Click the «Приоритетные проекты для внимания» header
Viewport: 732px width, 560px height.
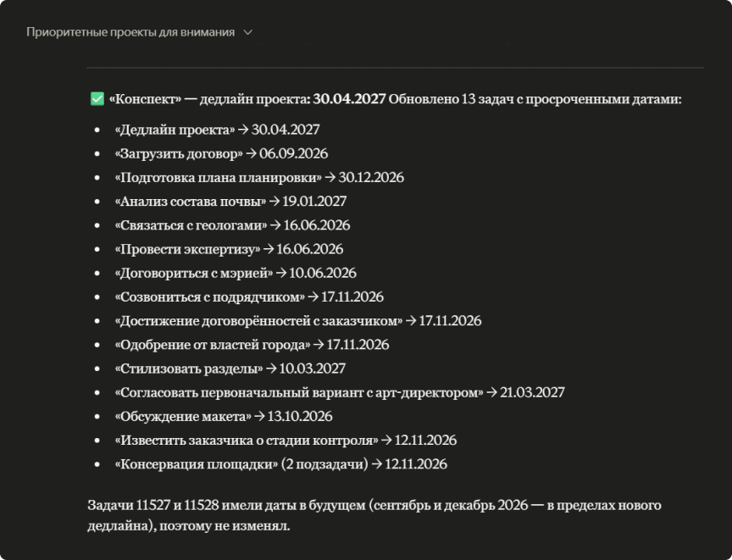[x=130, y=32]
